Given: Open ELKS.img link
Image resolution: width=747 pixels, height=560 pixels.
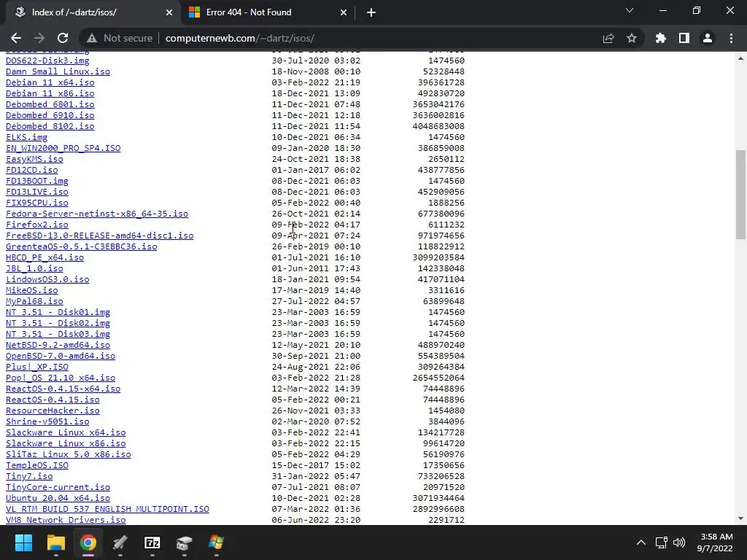Looking at the screenshot, I should 27,137.
